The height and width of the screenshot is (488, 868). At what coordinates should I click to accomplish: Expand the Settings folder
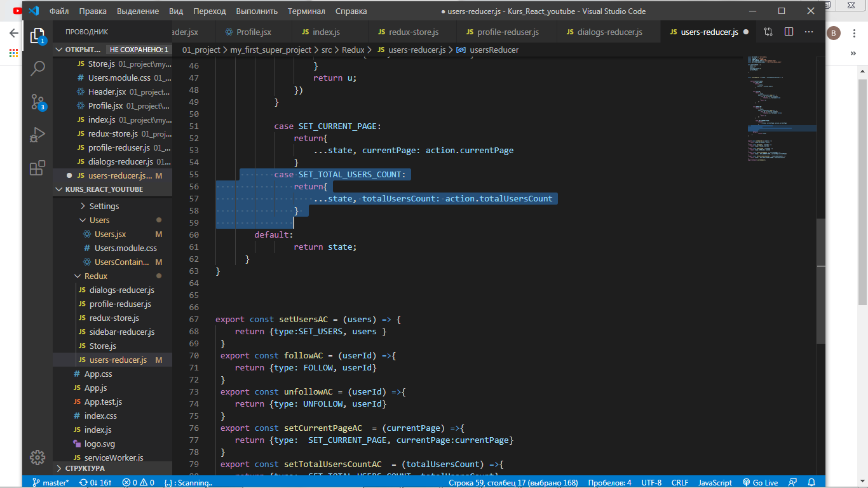[104, 206]
